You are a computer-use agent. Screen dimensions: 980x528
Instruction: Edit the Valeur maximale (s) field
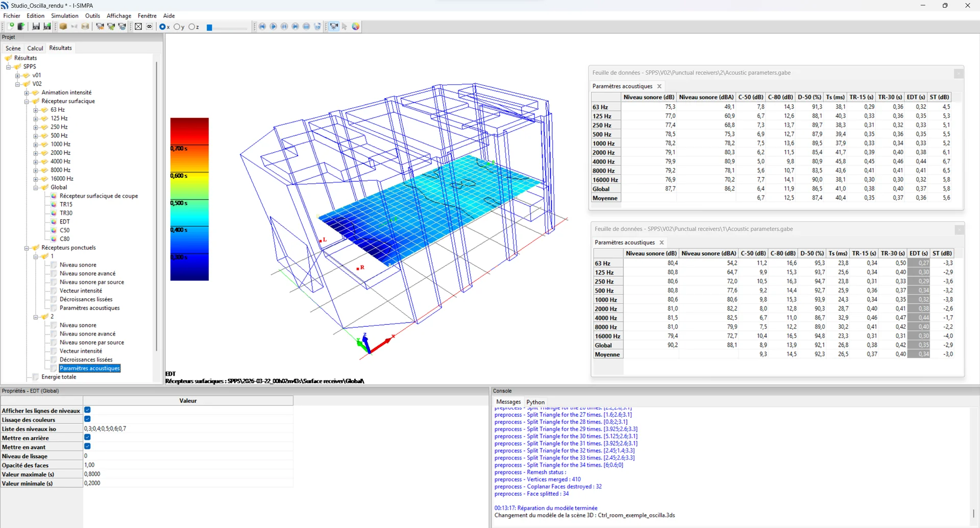pyautogui.click(x=188, y=474)
